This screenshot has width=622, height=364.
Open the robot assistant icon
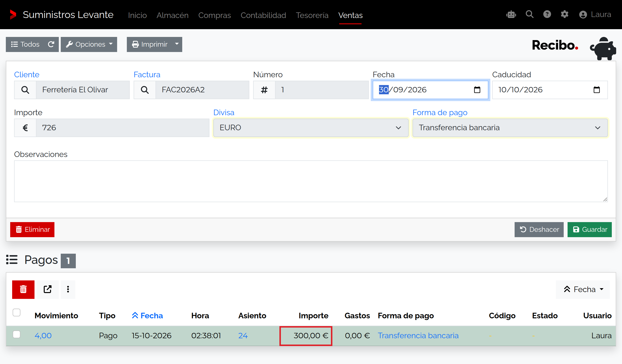coord(511,15)
